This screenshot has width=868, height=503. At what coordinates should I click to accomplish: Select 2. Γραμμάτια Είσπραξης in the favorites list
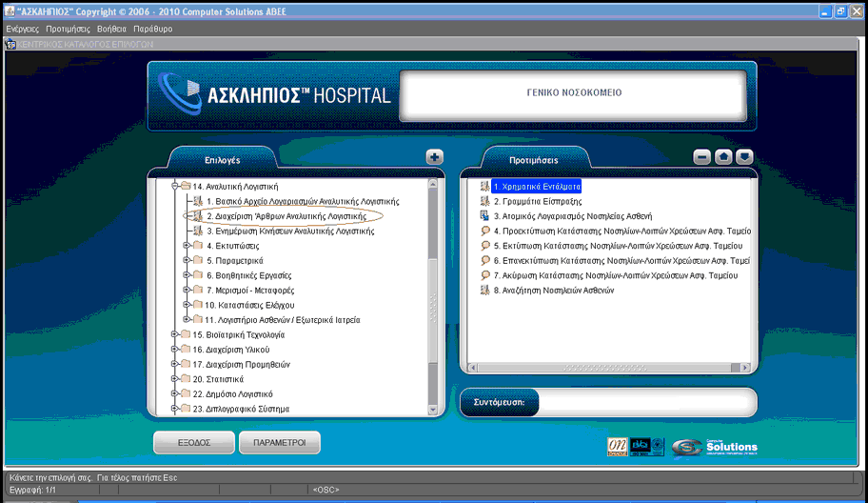pyautogui.click(x=538, y=202)
